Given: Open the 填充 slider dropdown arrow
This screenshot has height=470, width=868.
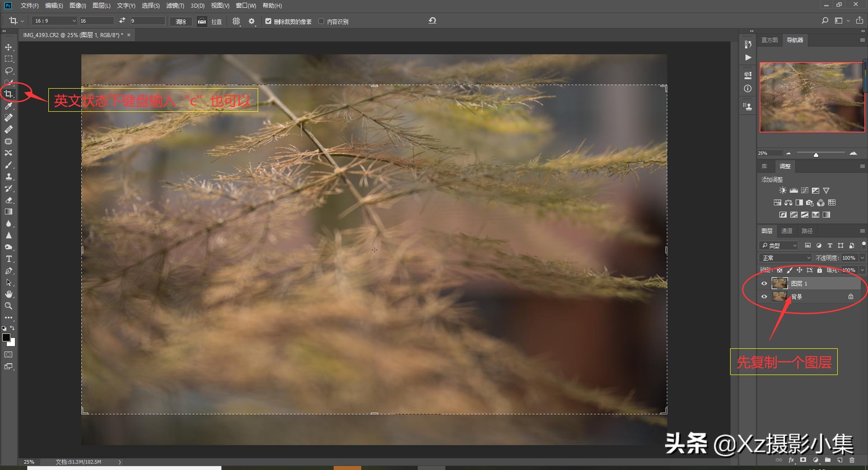Looking at the screenshot, I should click(x=862, y=270).
